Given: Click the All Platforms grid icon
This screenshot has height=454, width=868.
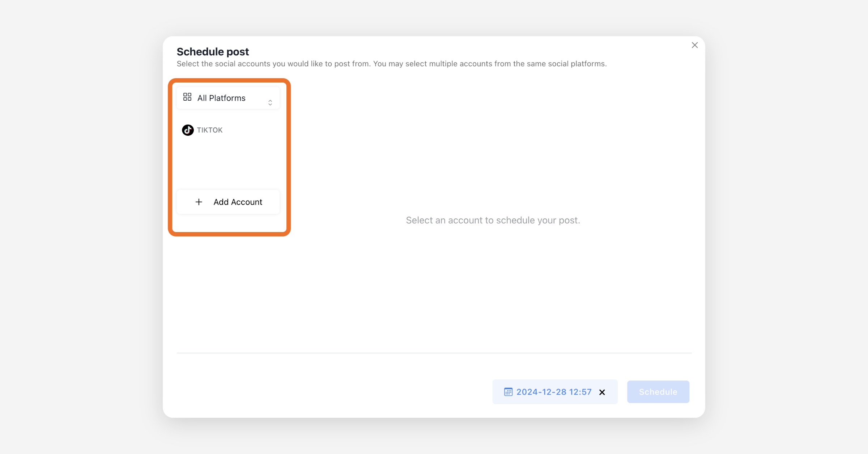Looking at the screenshot, I should pyautogui.click(x=187, y=97).
